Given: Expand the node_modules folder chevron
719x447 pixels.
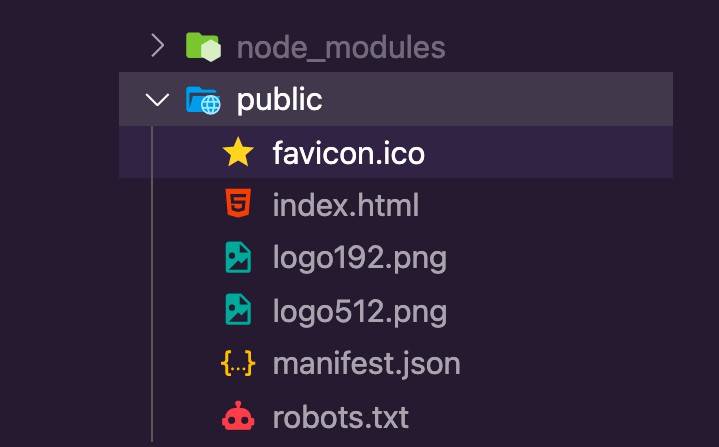Looking at the screenshot, I should pyautogui.click(x=156, y=46).
